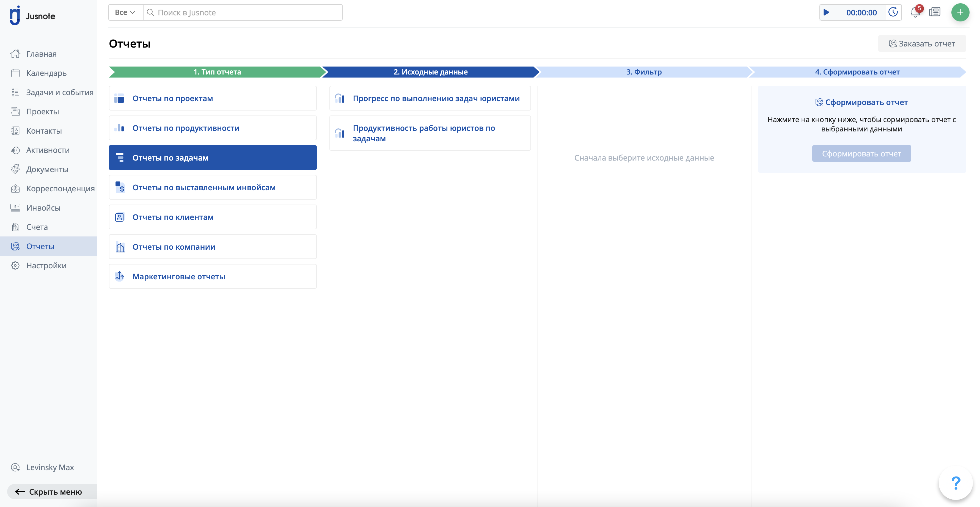Click Заказать отчет button
The image size is (980, 507).
(x=921, y=44)
